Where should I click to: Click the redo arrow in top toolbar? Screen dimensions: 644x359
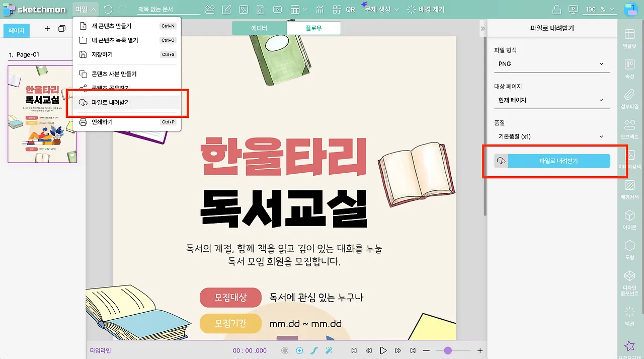(123, 9)
